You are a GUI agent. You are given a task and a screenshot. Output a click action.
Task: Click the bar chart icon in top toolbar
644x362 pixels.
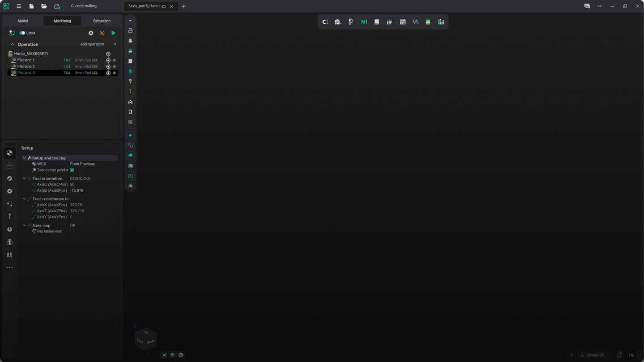[441, 22]
